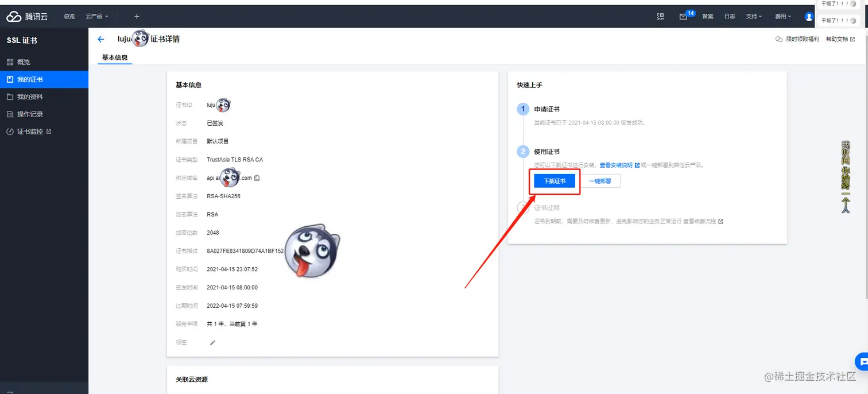Viewport: 868px width, 394px height.
Task: Open the 备案 menu item
Action: (708, 17)
